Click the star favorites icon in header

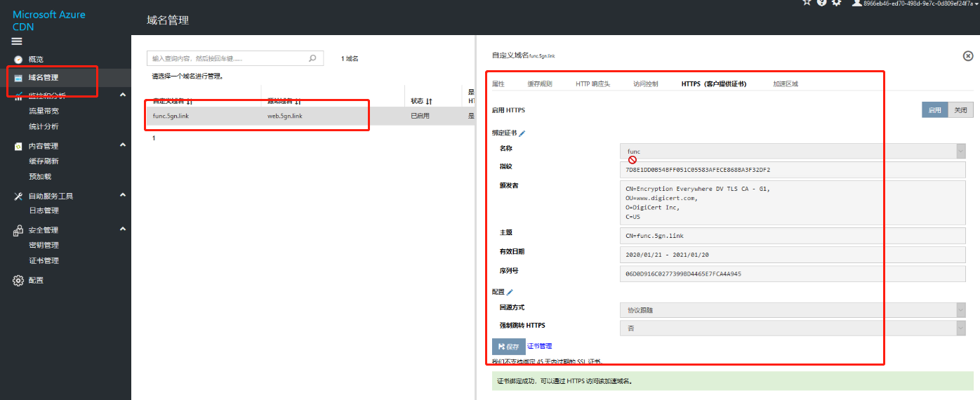click(807, 3)
